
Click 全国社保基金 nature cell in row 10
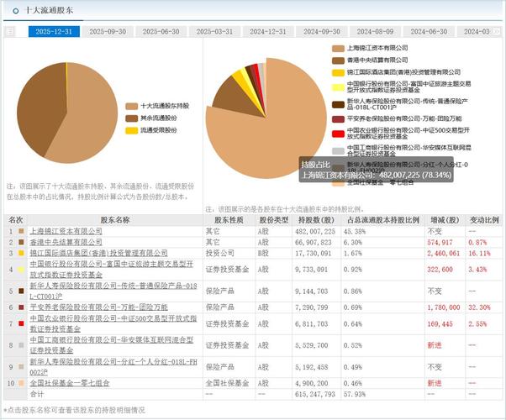[x=228, y=383]
